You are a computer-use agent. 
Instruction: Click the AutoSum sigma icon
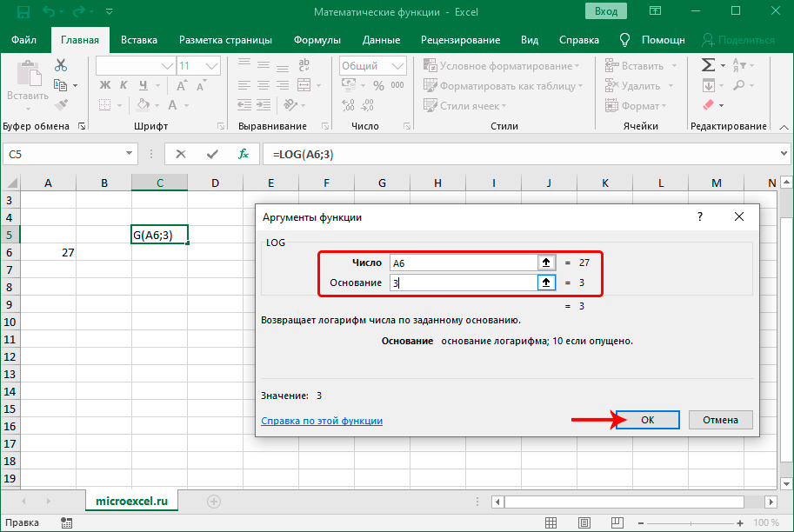coord(708,65)
